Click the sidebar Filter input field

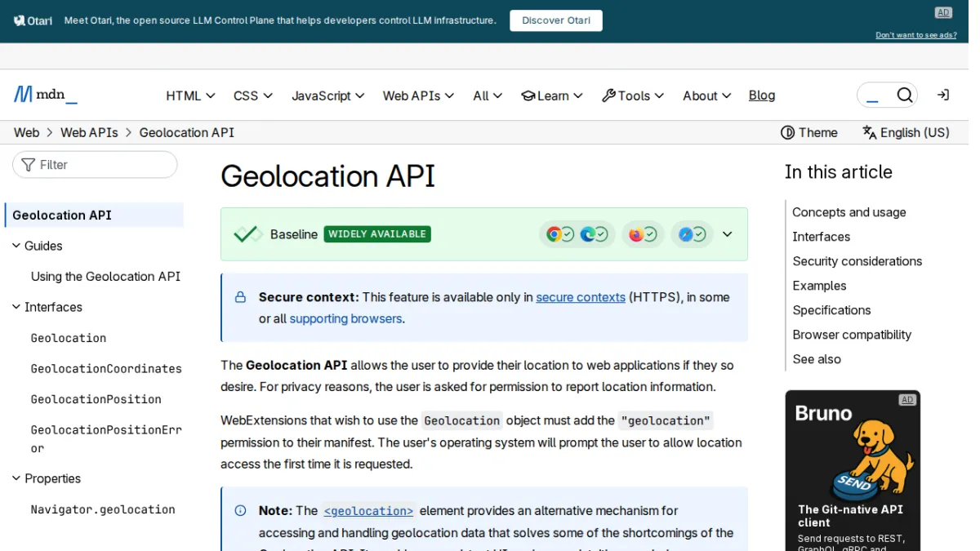tap(95, 165)
